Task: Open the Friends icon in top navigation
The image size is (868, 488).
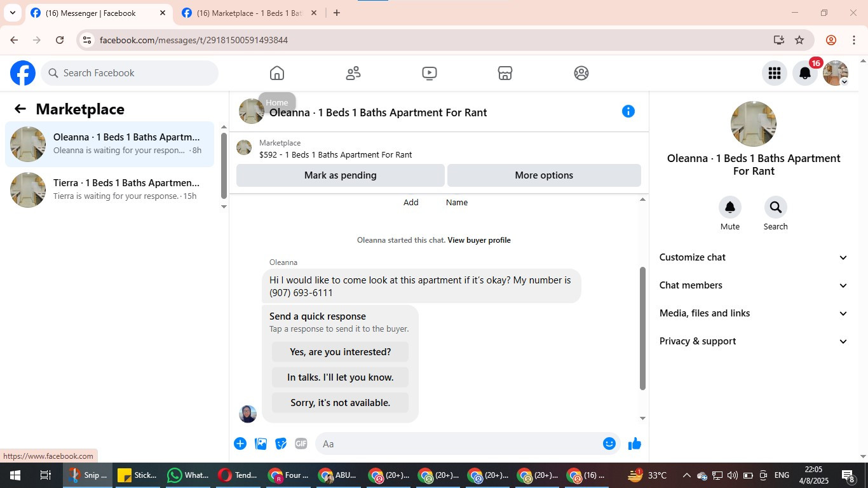Action: click(x=353, y=73)
